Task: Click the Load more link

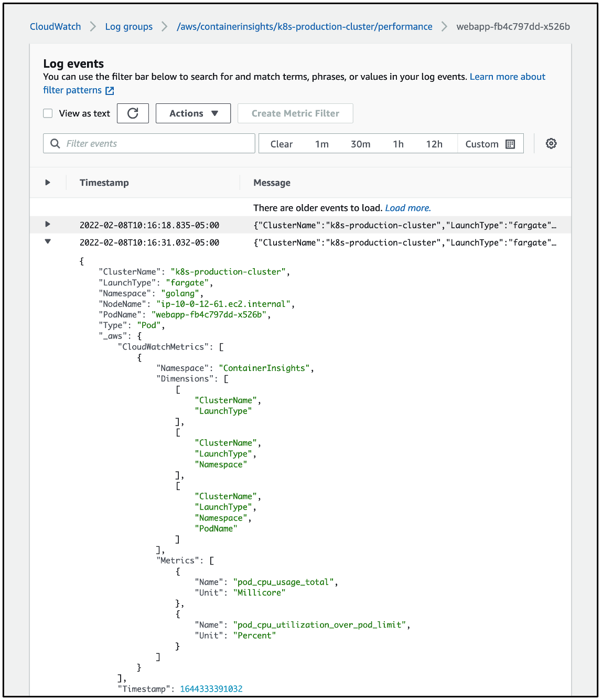Action: point(407,208)
